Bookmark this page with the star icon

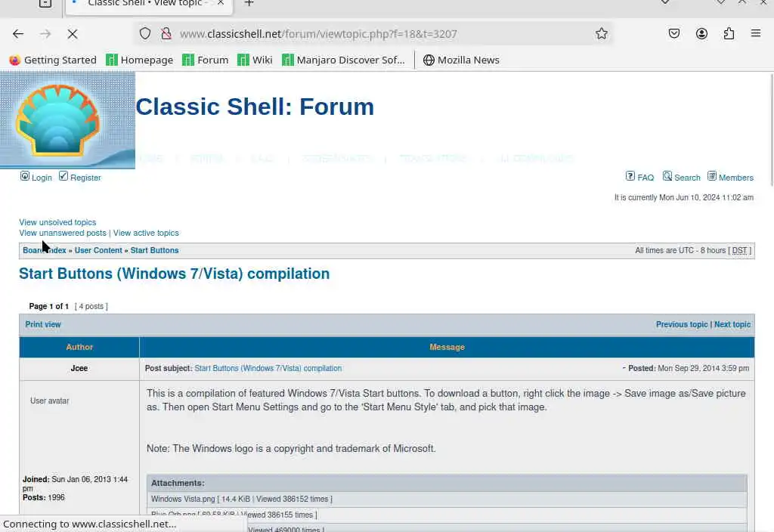601,33
